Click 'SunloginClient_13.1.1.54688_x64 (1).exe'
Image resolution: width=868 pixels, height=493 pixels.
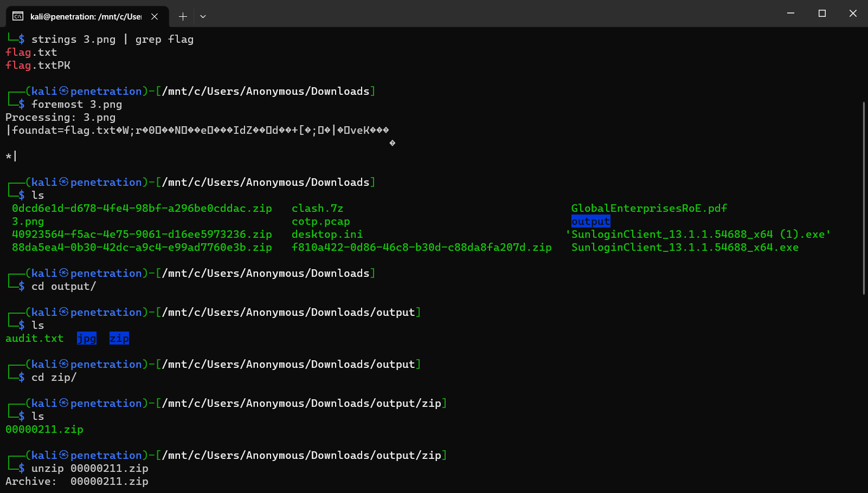[698, 234]
